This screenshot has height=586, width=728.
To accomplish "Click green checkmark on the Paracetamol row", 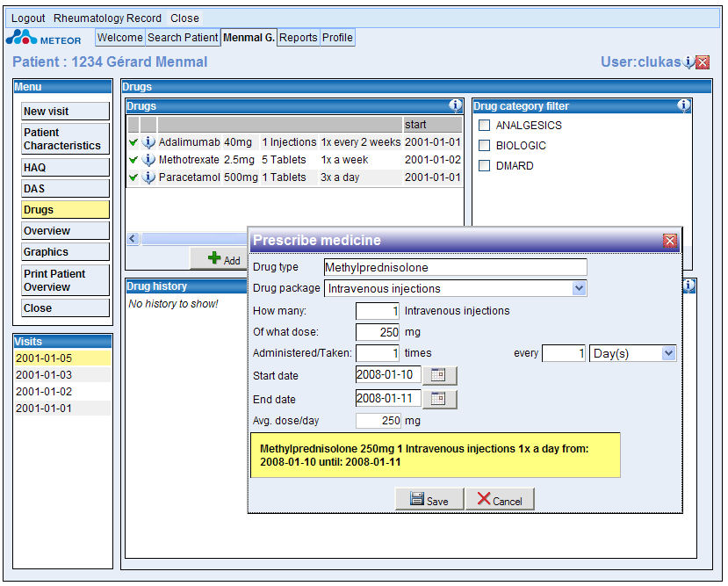I will click(133, 177).
